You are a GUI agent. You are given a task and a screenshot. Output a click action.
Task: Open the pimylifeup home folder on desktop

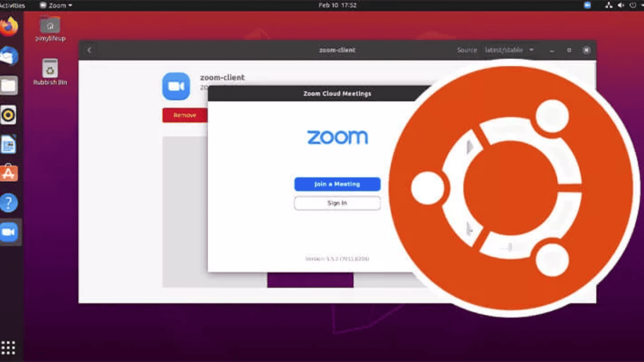(x=50, y=29)
